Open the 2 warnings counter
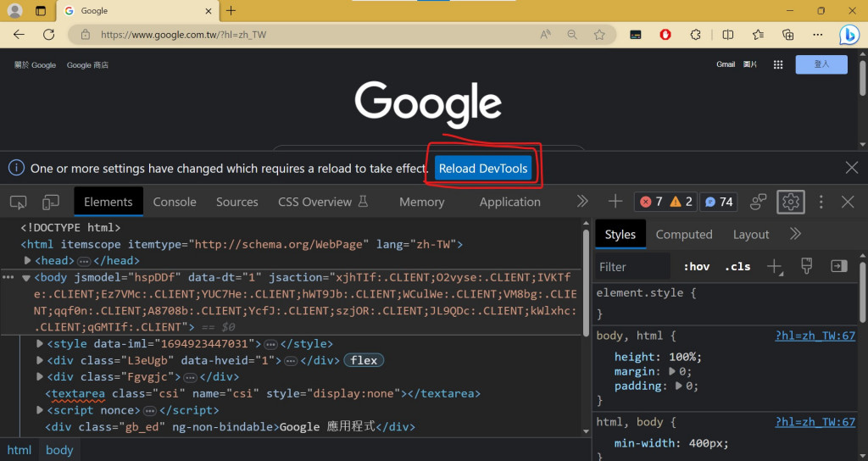Image resolution: width=868 pixels, height=461 pixels. click(681, 202)
